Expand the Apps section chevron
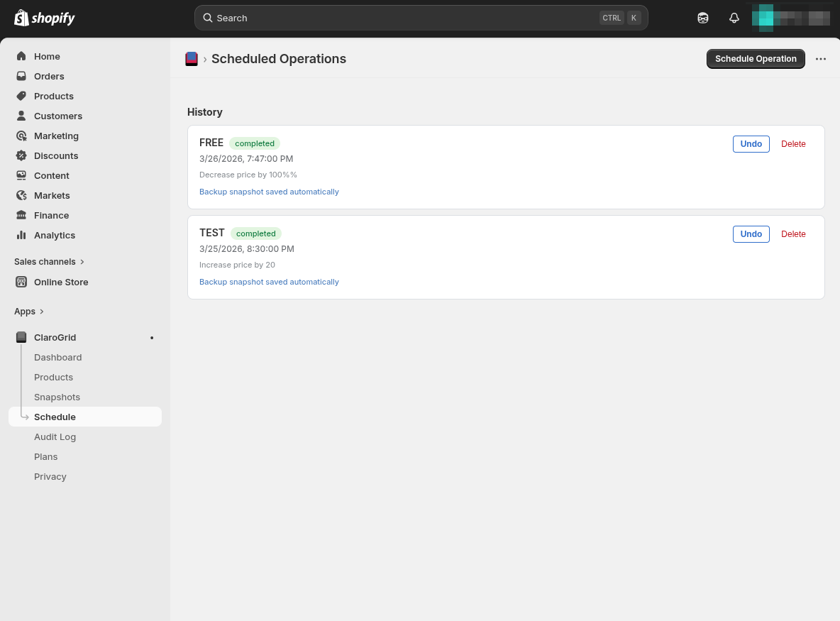Viewport: 840px width, 621px height. 42,312
